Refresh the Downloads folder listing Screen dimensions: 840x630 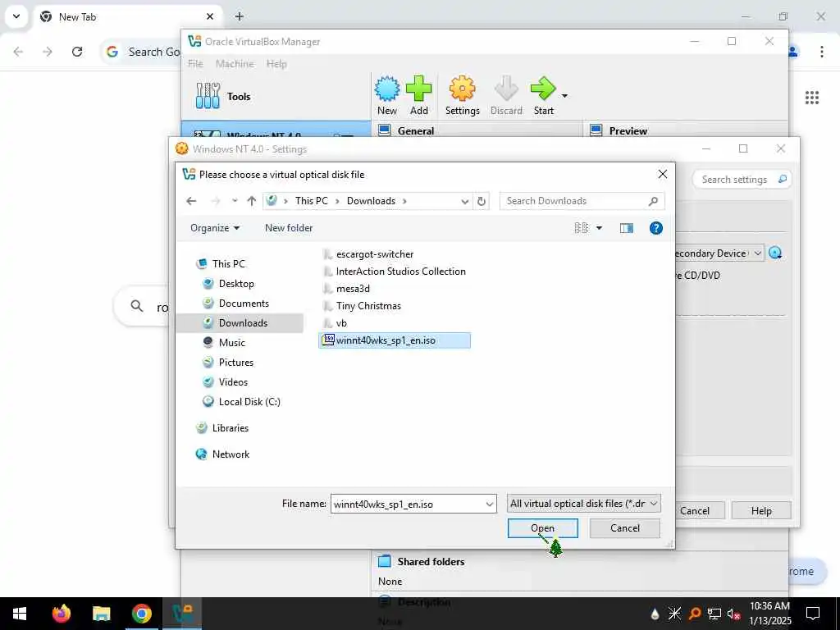click(x=481, y=201)
